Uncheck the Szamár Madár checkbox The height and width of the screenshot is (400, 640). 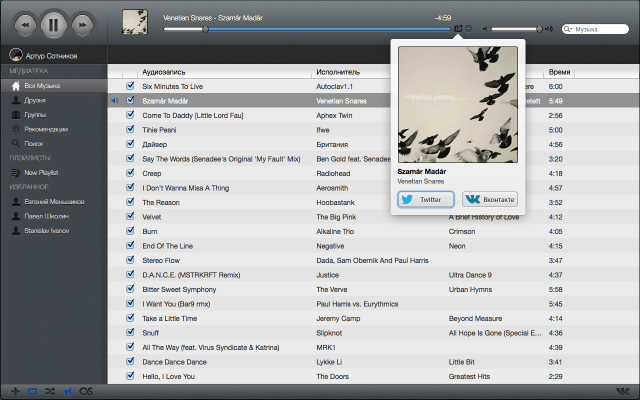(x=130, y=100)
